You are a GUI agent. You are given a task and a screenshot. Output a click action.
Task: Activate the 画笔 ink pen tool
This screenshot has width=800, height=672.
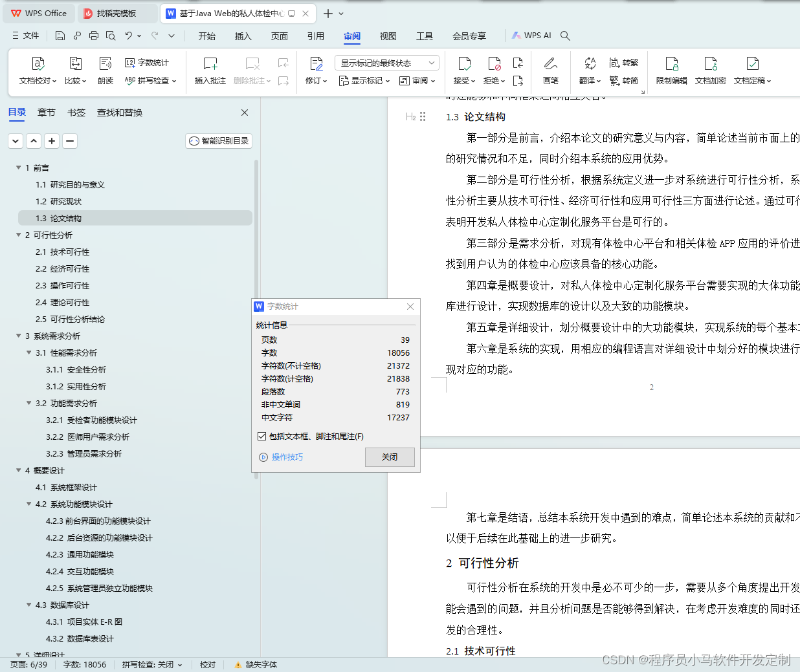click(x=551, y=71)
